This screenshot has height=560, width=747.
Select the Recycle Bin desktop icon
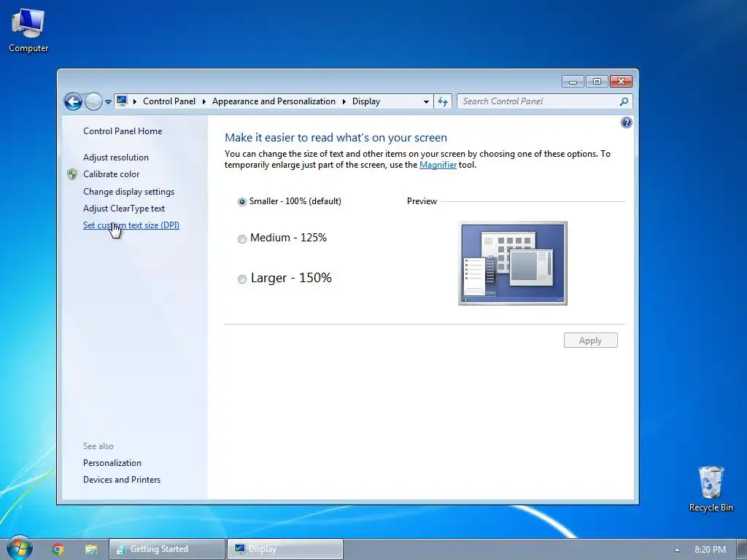711,489
